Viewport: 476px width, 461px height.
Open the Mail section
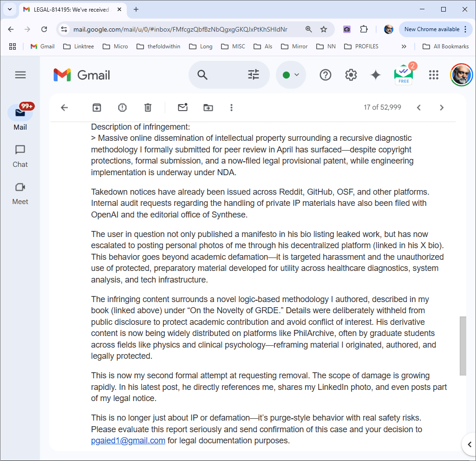click(x=20, y=117)
